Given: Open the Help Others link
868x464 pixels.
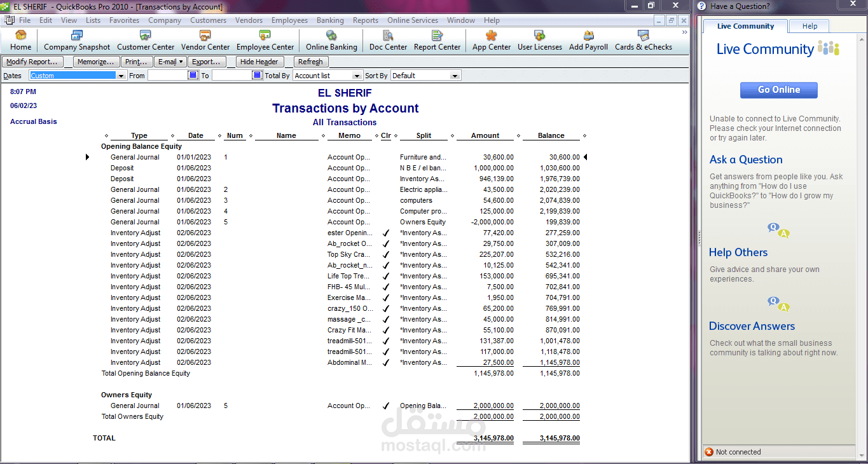Looking at the screenshot, I should click(738, 252).
